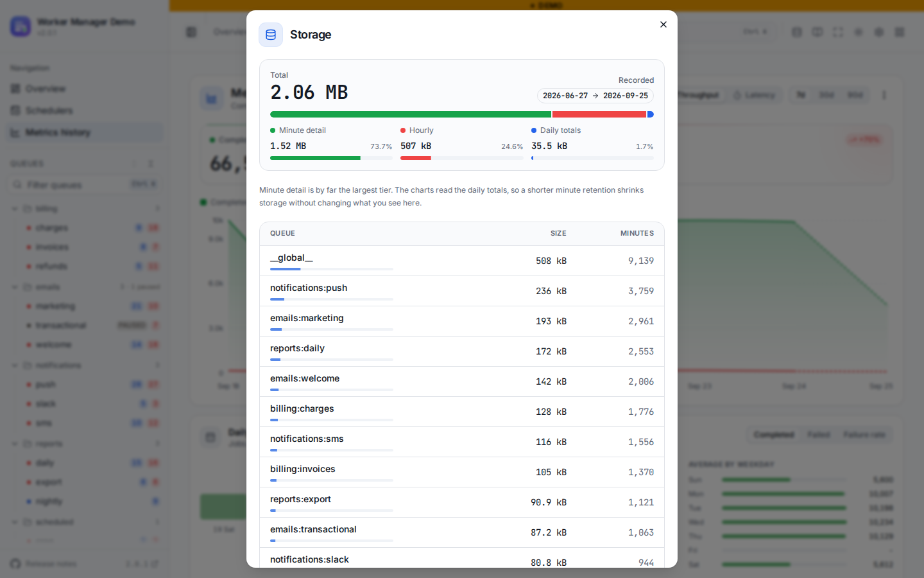Collapse the reports queue group chevron
Image resolution: width=924 pixels, height=578 pixels.
coord(15,444)
